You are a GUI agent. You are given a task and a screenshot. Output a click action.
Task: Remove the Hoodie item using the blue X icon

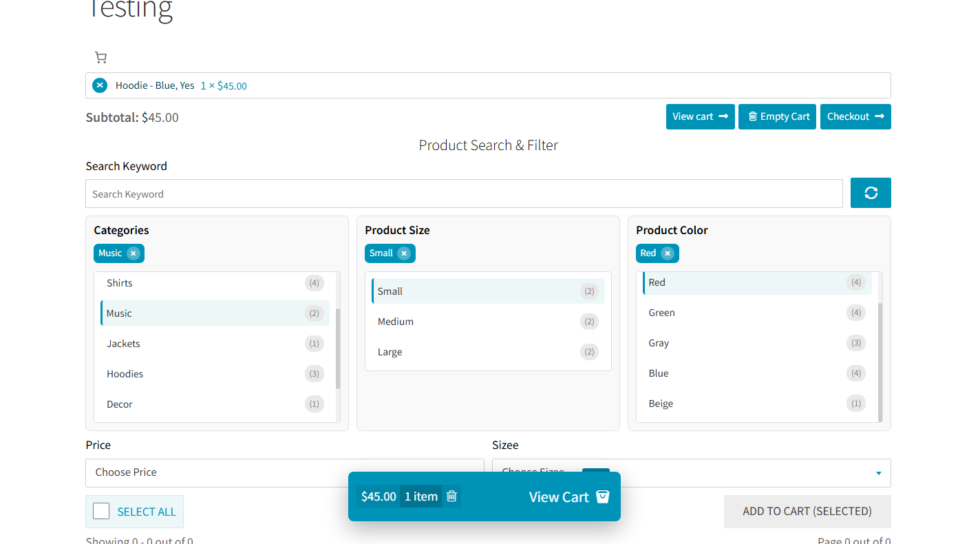click(100, 85)
